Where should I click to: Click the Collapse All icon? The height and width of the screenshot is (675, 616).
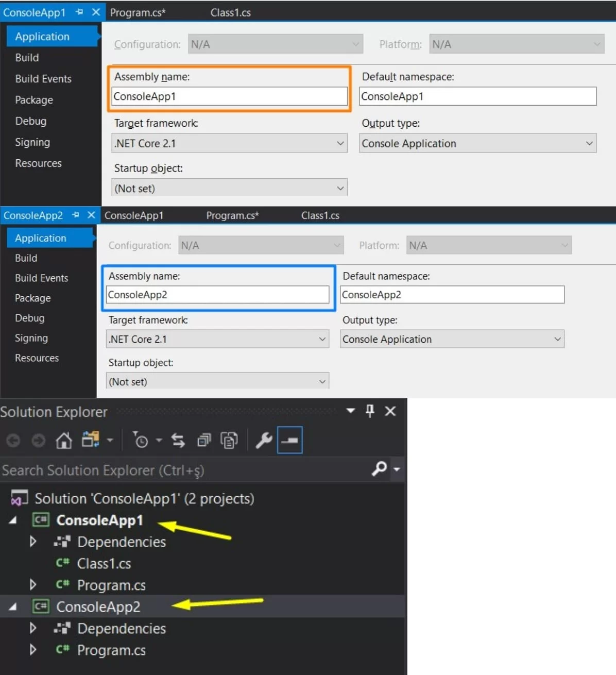click(204, 441)
